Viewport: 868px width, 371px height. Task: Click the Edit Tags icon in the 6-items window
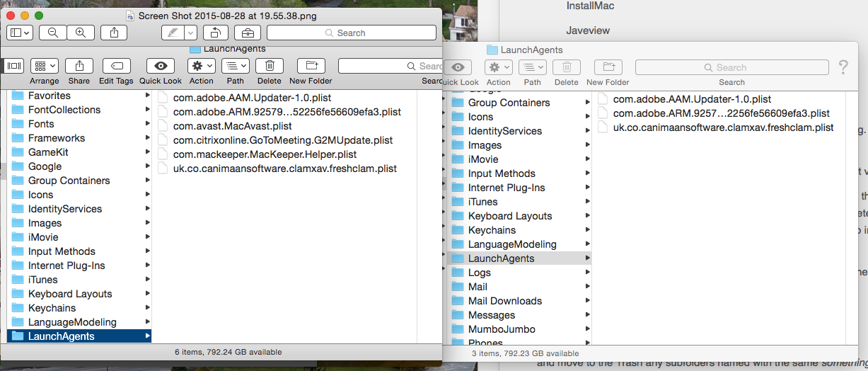pos(116,66)
